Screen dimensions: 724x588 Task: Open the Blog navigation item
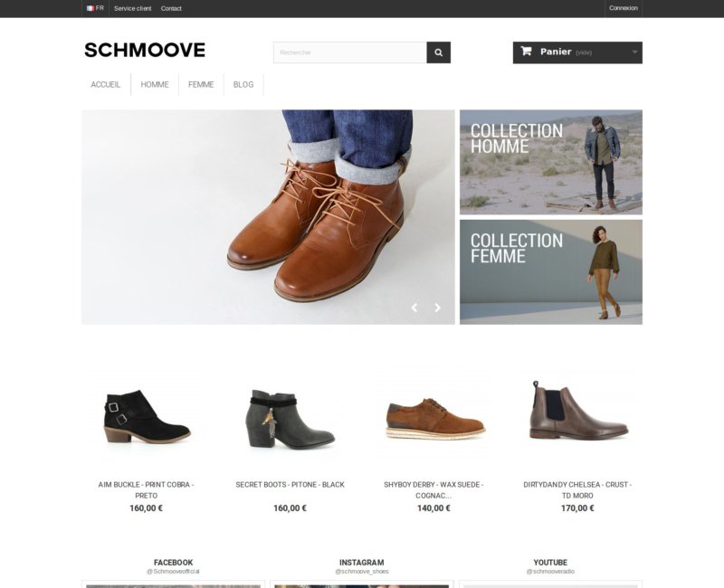point(243,84)
